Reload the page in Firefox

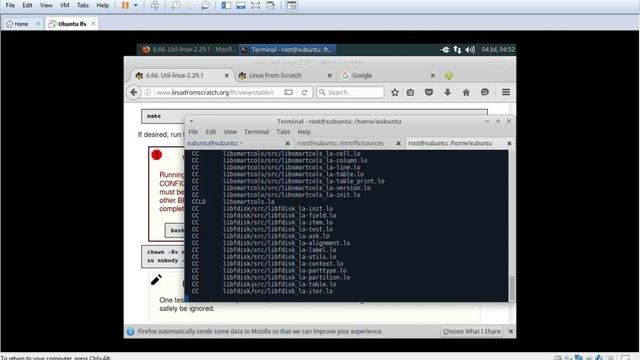tap(304, 93)
